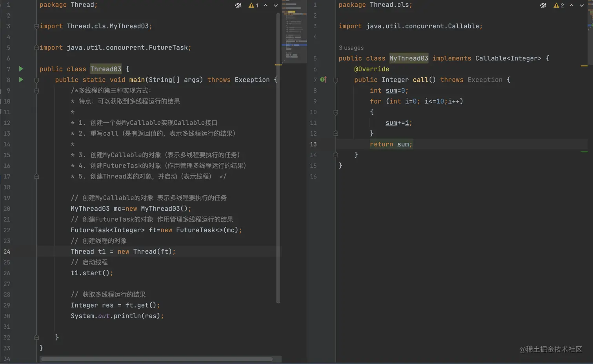The width and height of the screenshot is (593, 364).
Task: Toggle reader mode eye in MyThread03 editor
Action: [543, 5]
